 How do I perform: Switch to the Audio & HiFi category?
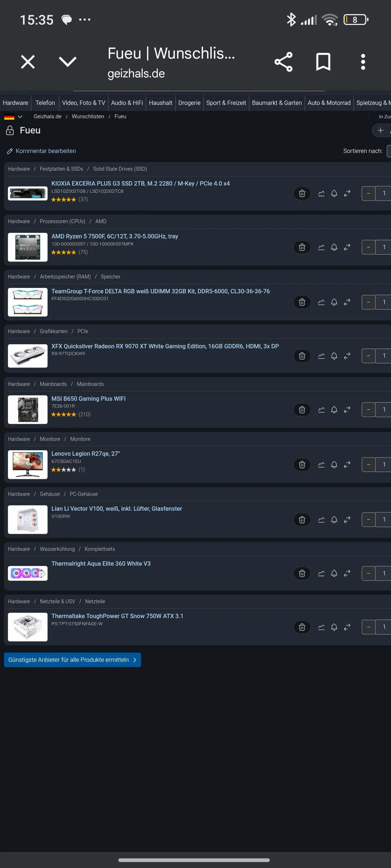tap(127, 103)
